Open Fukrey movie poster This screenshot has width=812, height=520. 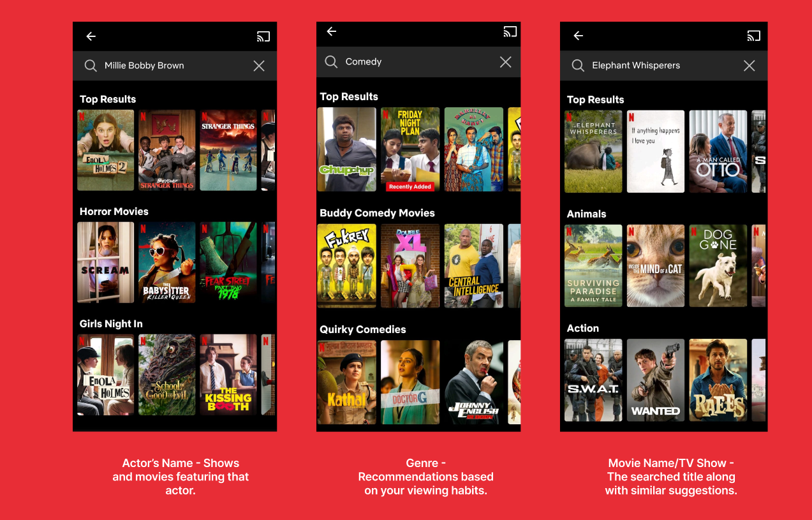[347, 266]
